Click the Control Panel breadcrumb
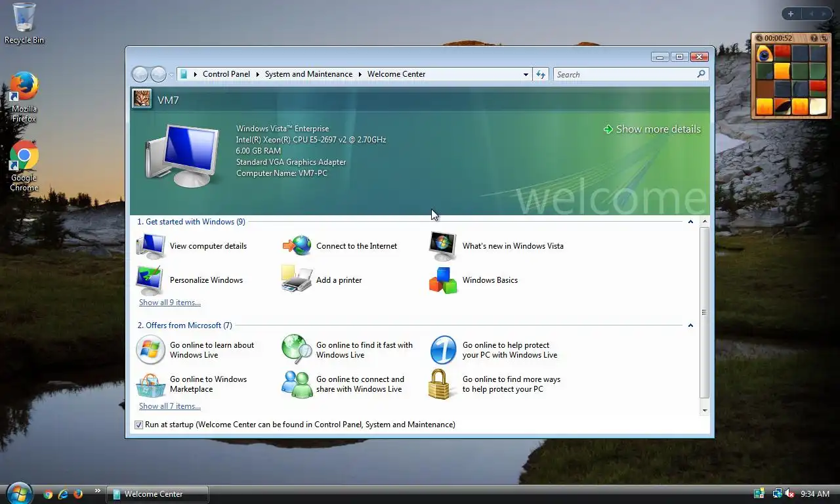This screenshot has width=840, height=504. [x=226, y=74]
